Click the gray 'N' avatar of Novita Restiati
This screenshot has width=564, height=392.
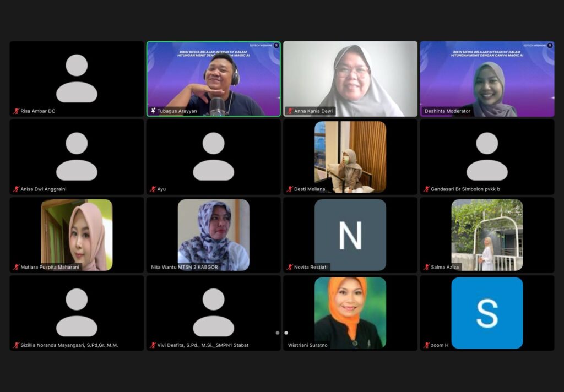click(x=350, y=235)
